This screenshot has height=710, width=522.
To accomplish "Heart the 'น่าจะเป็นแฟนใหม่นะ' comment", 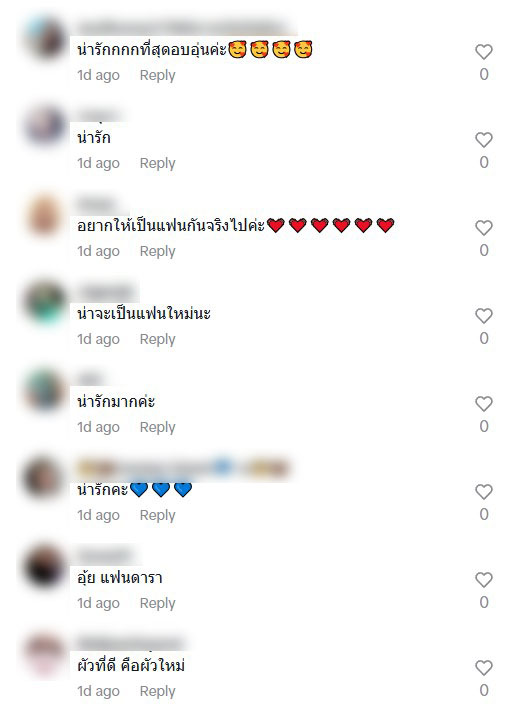I will click(x=484, y=316).
